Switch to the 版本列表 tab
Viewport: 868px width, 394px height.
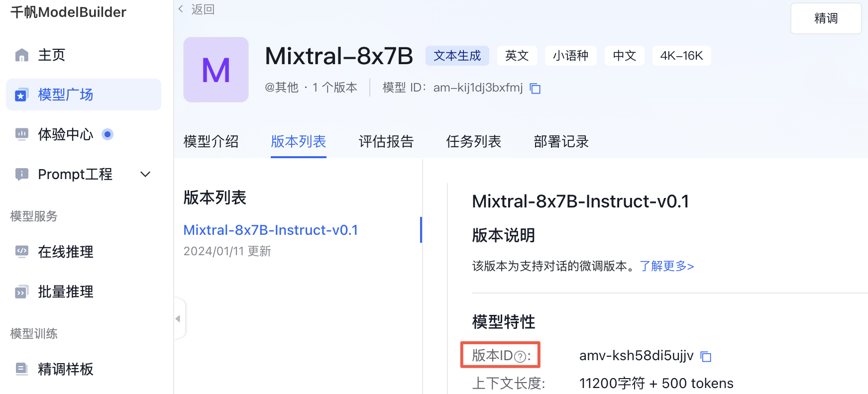tap(299, 142)
